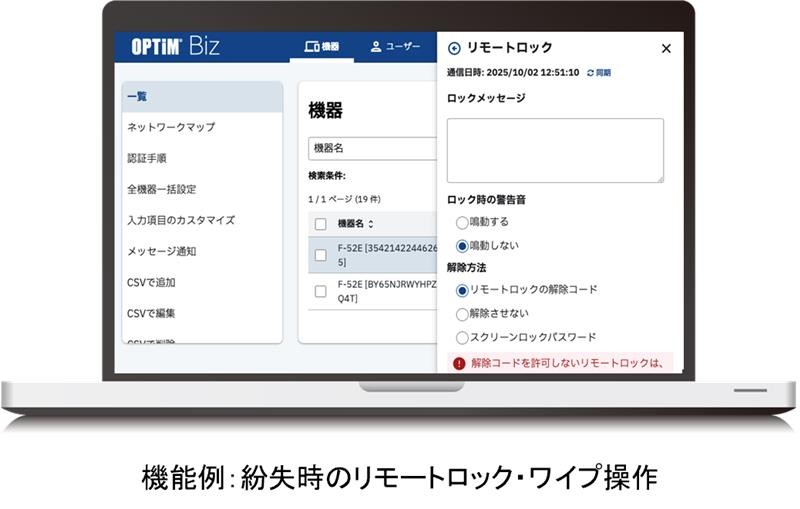Open device F-52E [BY65NJRWYHPZ
This screenshot has width=800, height=509.
(x=387, y=291)
